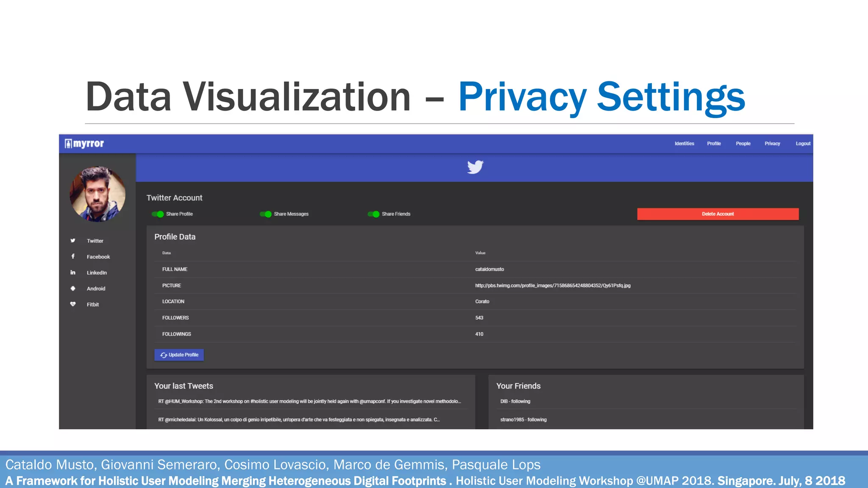Click the tweet starting RT @HUM_Workshop
Viewport: 868px width, 488px height.
pos(309,401)
